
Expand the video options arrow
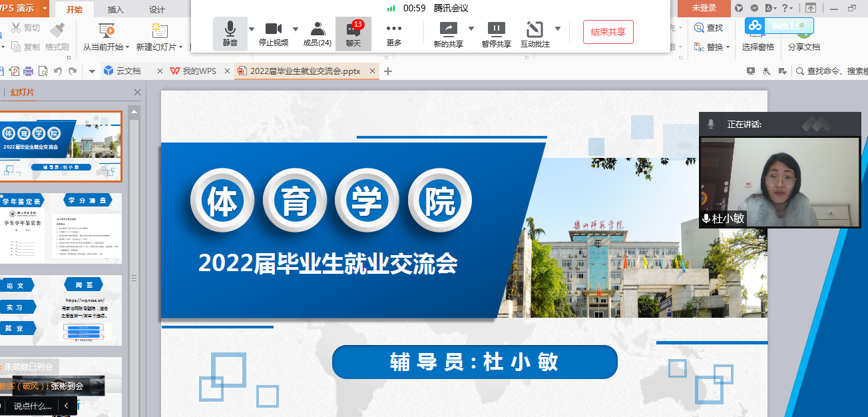(x=296, y=29)
